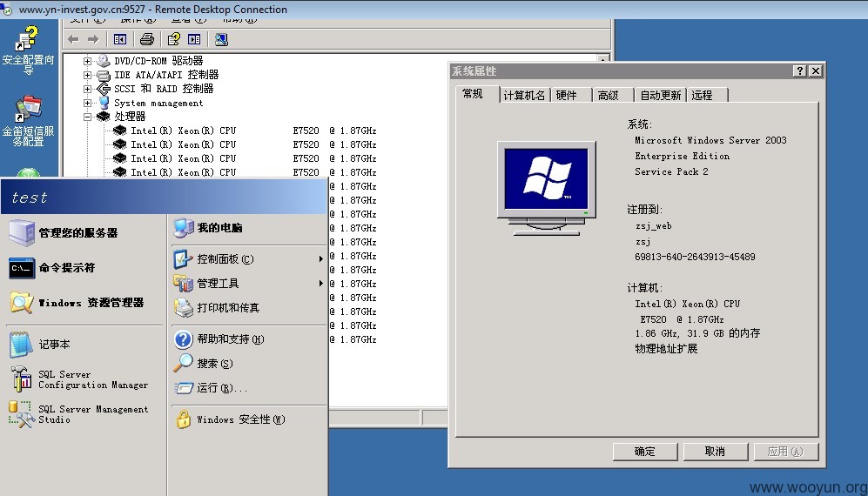Viewport: 868px width, 496px height.
Task: Click the forward arrow in Device Manager toolbar
Action: point(93,39)
